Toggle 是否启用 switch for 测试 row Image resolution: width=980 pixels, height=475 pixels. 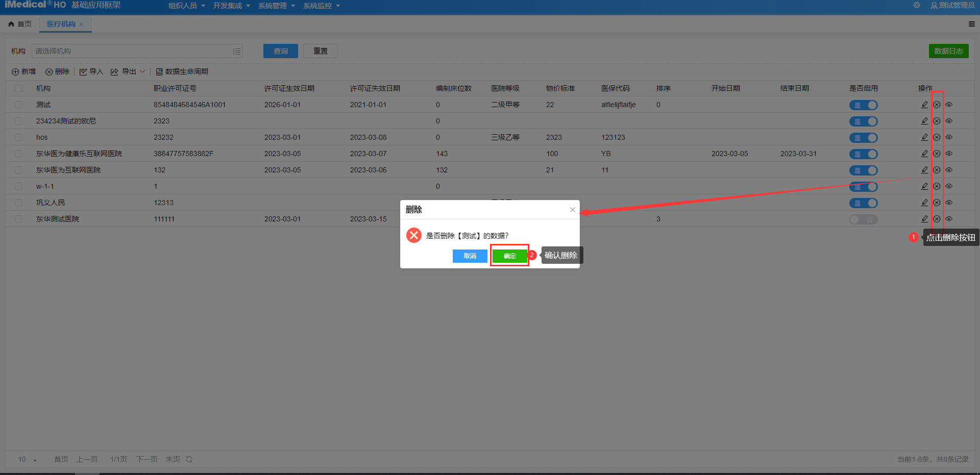point(863,105)
